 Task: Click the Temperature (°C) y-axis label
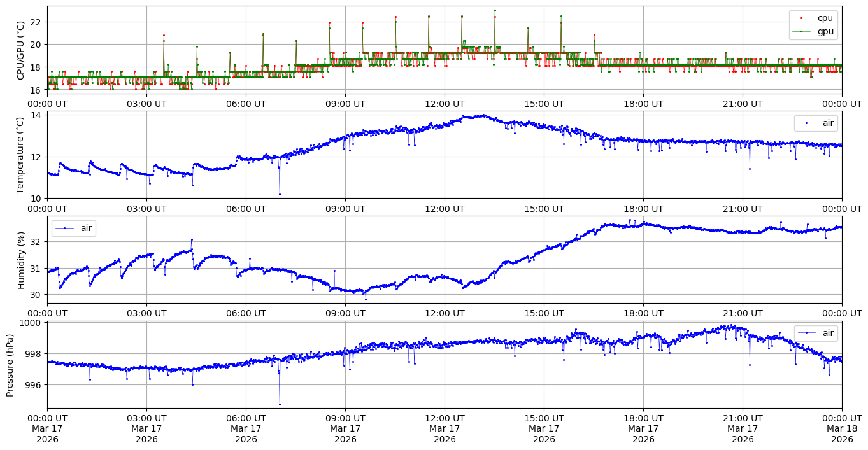pyautogui.click(x=20, y=155)
